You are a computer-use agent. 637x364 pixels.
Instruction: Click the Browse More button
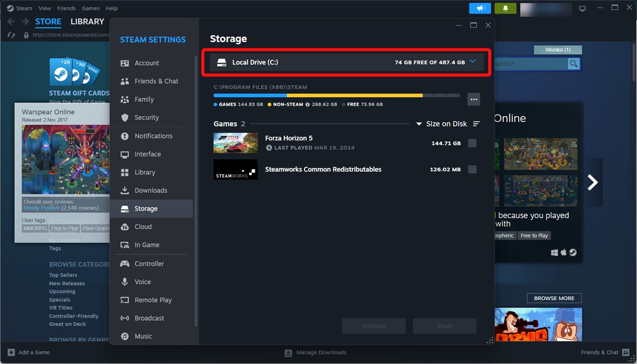pyautogui.click(x=554, y=298)
